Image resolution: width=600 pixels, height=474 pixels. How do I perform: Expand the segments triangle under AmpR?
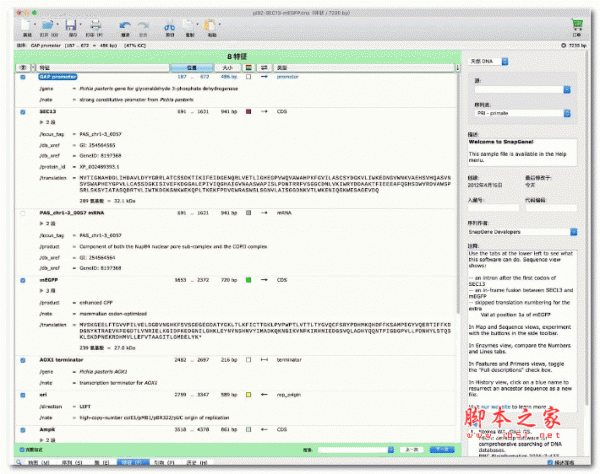tap(41, 440)
